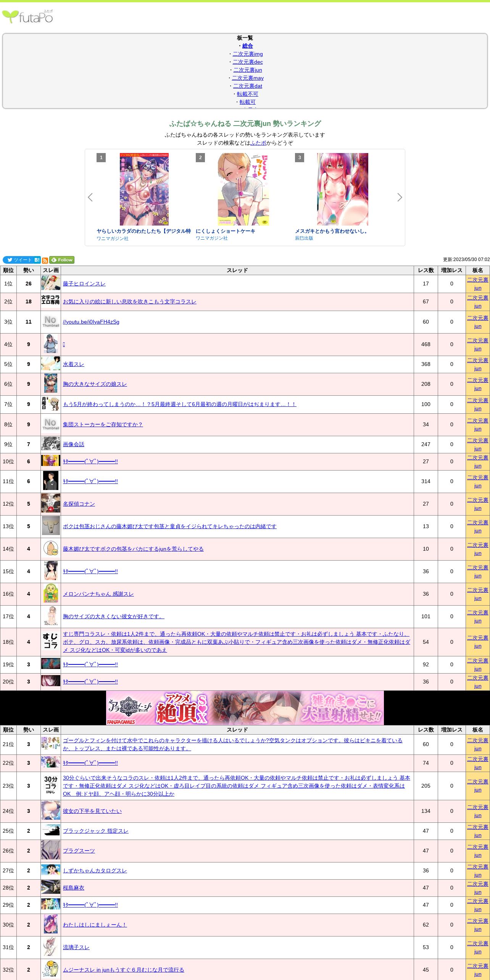
Task: Advance carousel with right arrow
Action: pyautogui.click(x=400, y=197)
